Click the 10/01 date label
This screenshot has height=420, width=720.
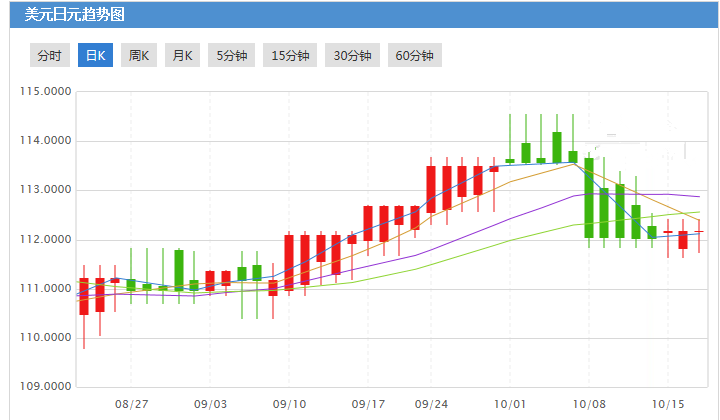[510, 404]
